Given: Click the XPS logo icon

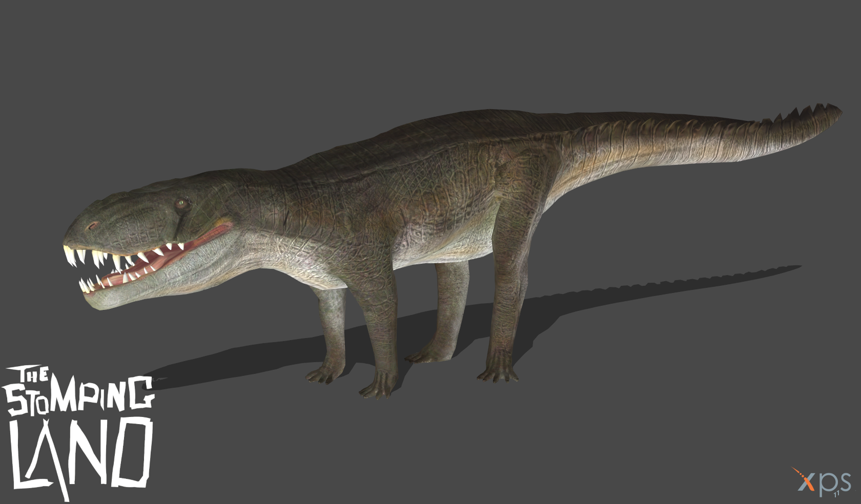Looking at the screenshot, I should coord(821,481).
